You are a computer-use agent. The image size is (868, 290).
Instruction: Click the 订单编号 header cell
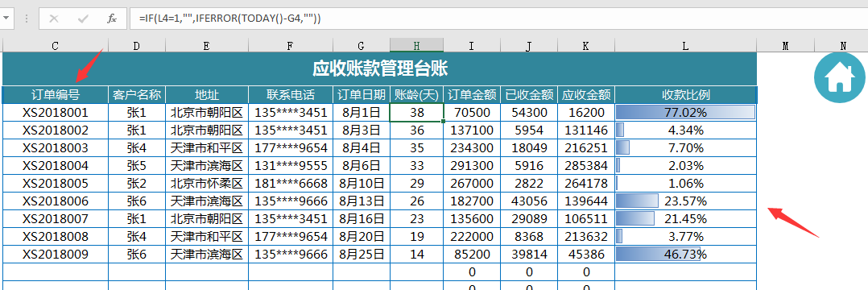(x=56, y=94)
